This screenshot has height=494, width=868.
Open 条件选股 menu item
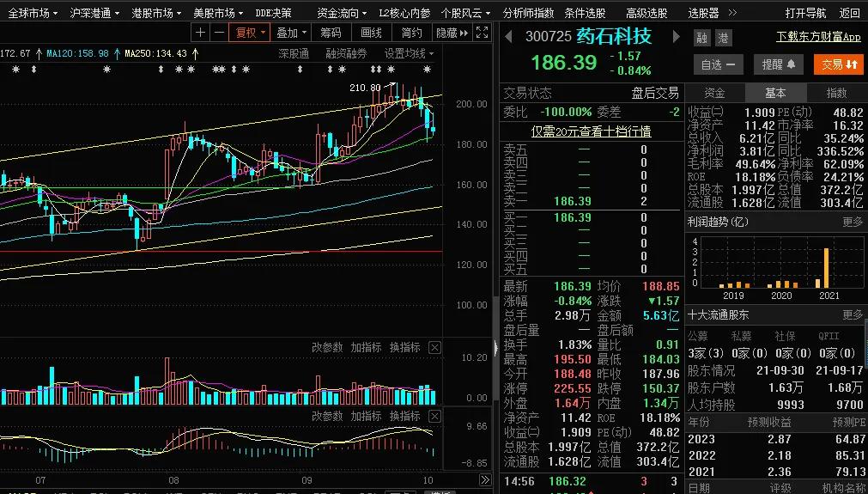point(585,12)
